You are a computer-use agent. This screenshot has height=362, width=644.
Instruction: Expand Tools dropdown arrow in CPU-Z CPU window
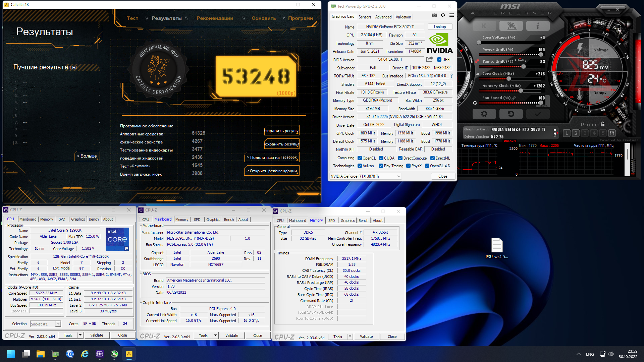click(80, 335)
